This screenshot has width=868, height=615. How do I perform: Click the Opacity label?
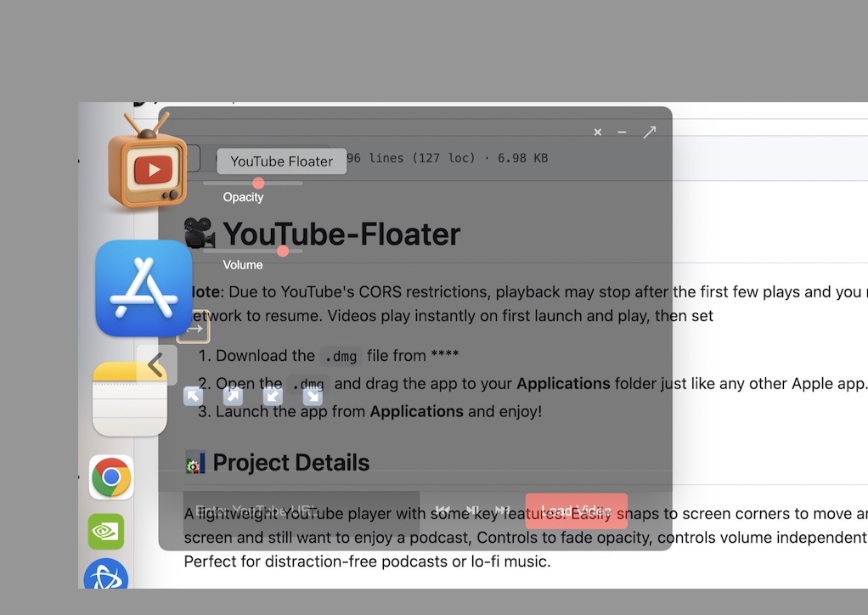click(243, 197)
